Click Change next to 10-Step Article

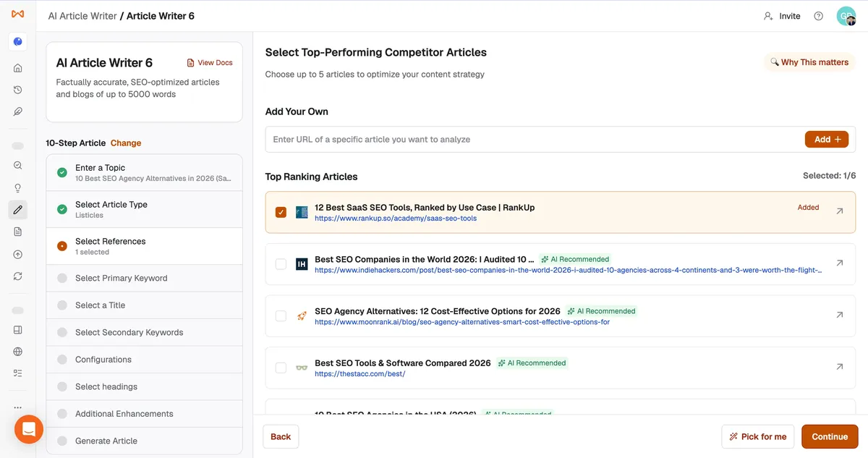pos(126,143)
